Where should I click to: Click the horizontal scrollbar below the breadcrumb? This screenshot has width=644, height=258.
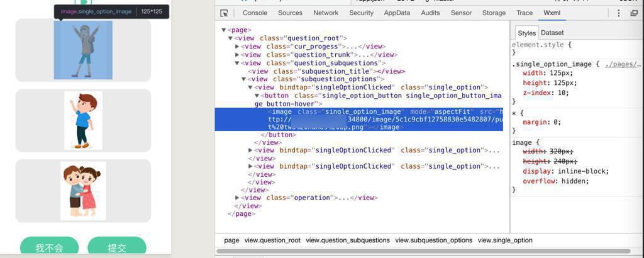pyautogui.click(x=423, y=251)
